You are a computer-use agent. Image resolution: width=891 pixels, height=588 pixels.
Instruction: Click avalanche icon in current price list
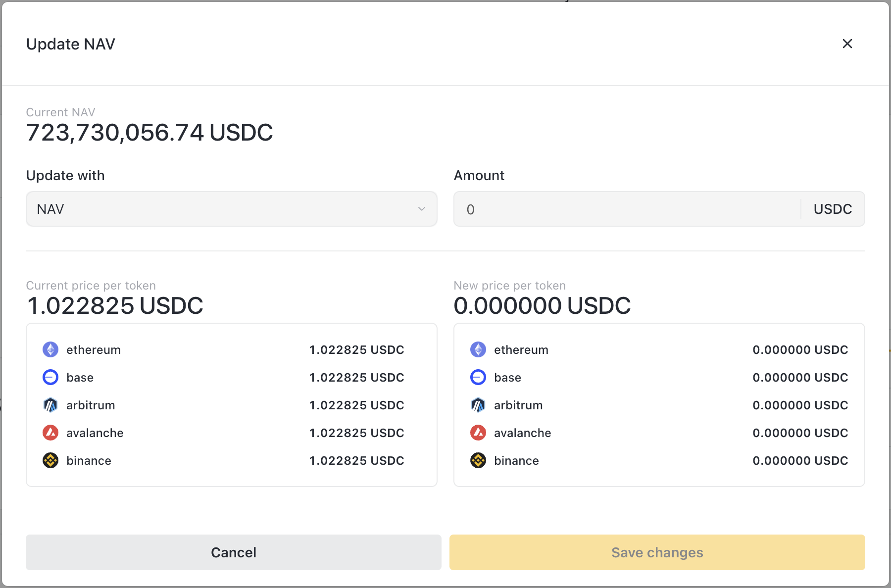click(50, 433)
